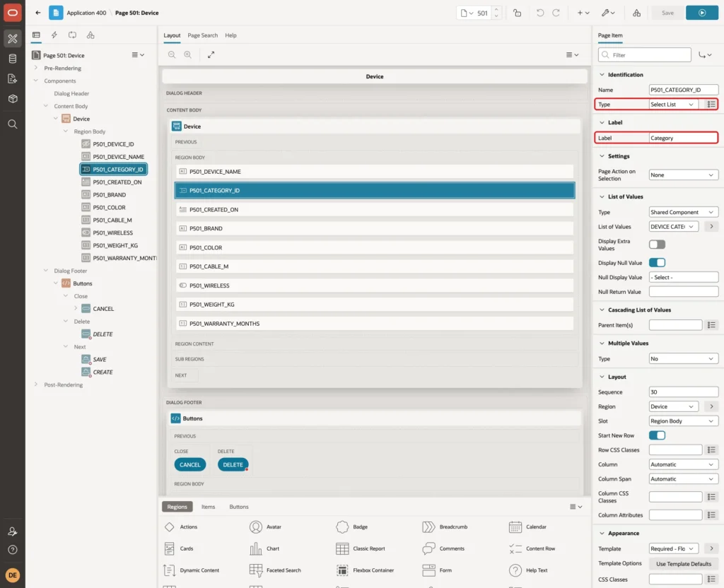Open DEVICE CATEGORY list of values dropdown
This screenshot has height=588, width=724.
674,227
